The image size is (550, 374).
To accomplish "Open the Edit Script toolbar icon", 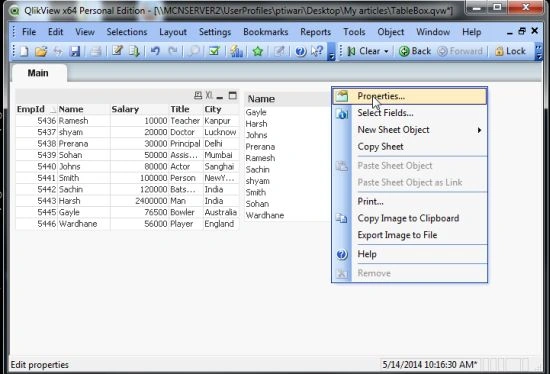I will click(118, 51).
